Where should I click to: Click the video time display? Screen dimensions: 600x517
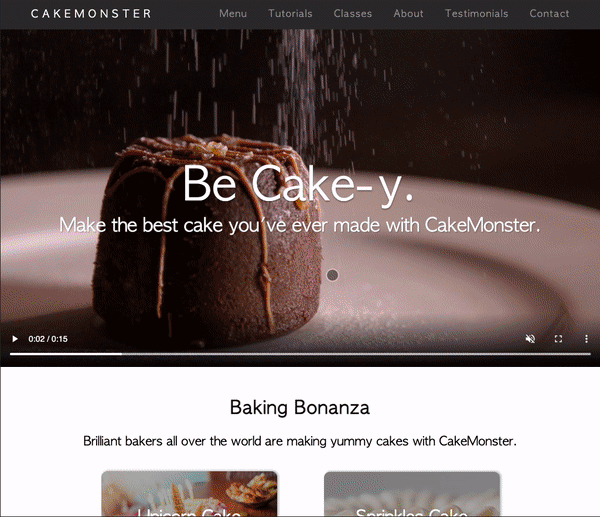(48, 339)
